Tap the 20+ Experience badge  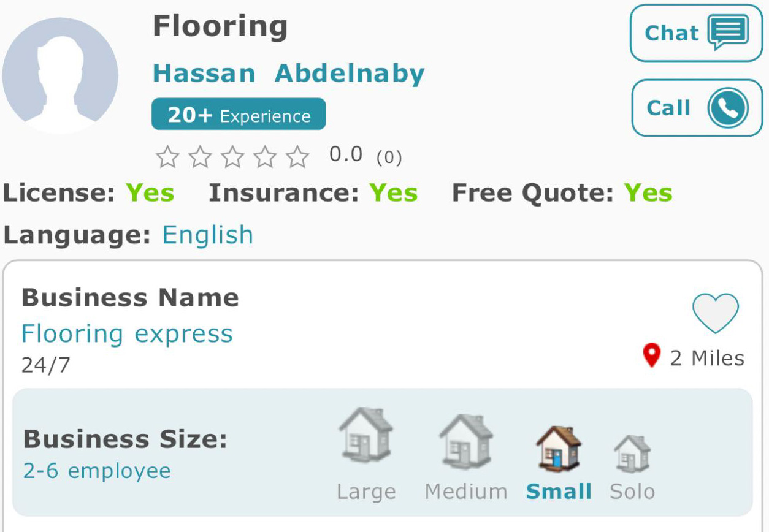point(239,115)
